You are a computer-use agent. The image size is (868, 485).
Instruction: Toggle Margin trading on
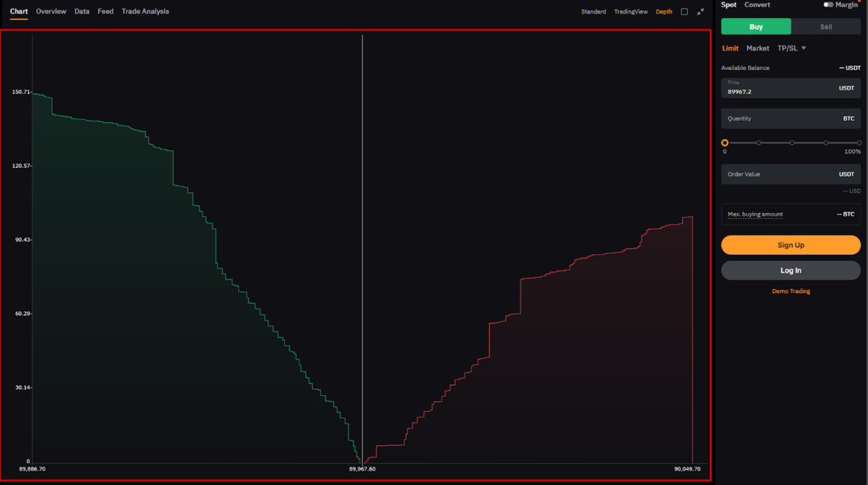830,4
